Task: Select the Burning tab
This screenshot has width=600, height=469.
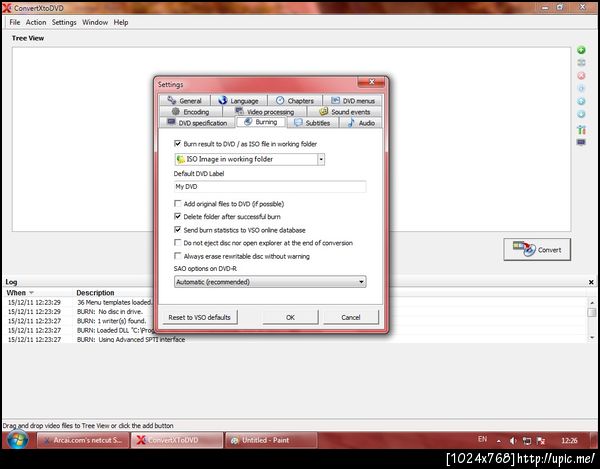Action: [x=261, y=122]
